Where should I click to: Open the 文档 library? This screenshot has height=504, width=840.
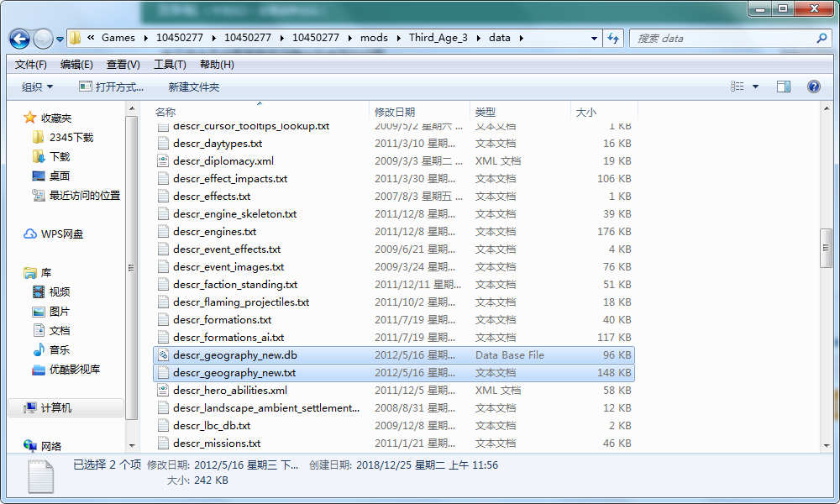(60, 330)
